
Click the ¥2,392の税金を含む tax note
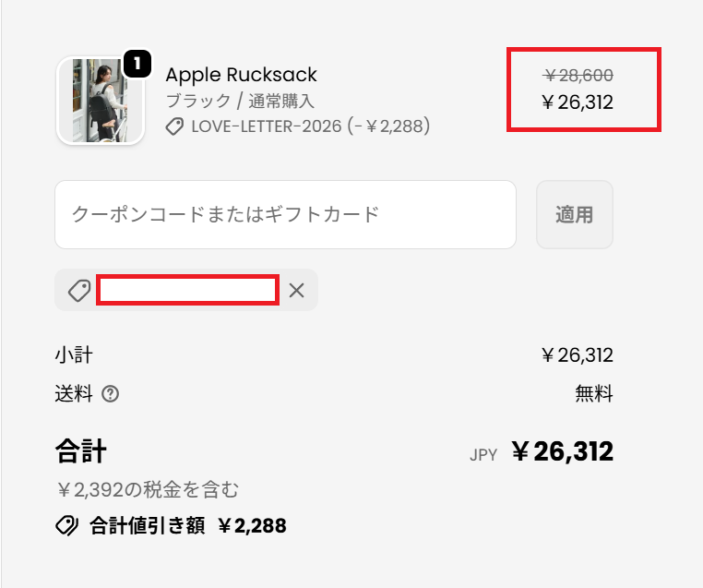[148, 490]
